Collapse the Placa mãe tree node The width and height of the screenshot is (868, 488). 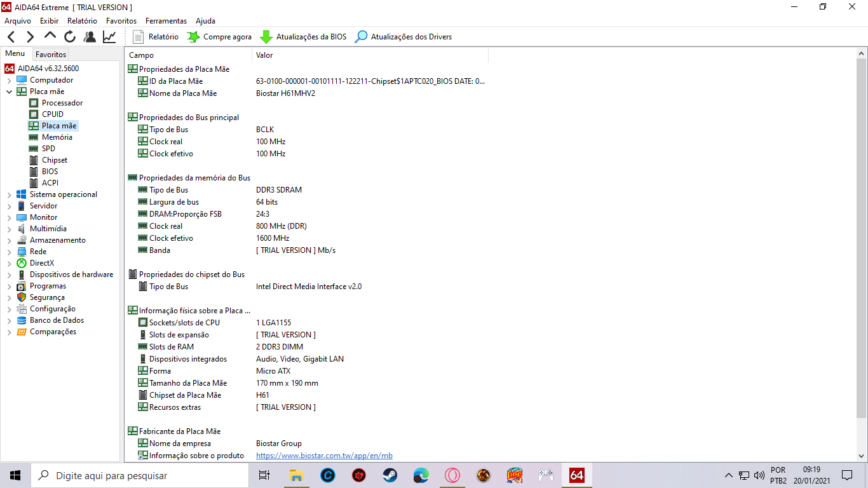[9, 91]
